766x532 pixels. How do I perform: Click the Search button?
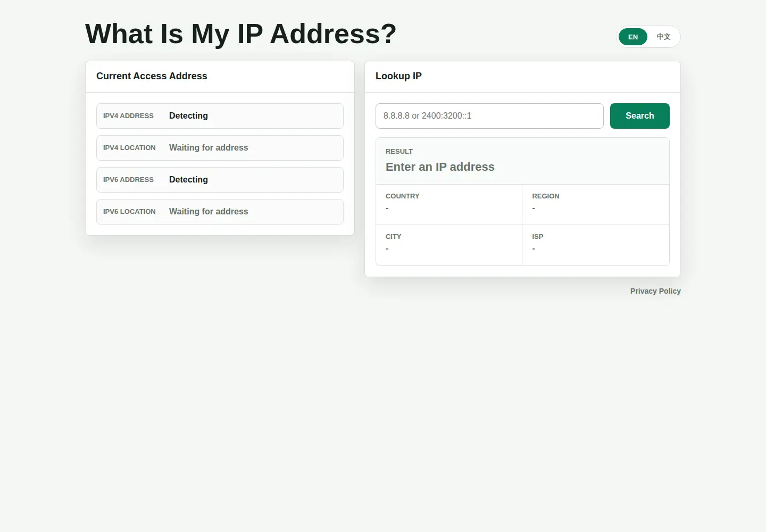pos(640,116)
